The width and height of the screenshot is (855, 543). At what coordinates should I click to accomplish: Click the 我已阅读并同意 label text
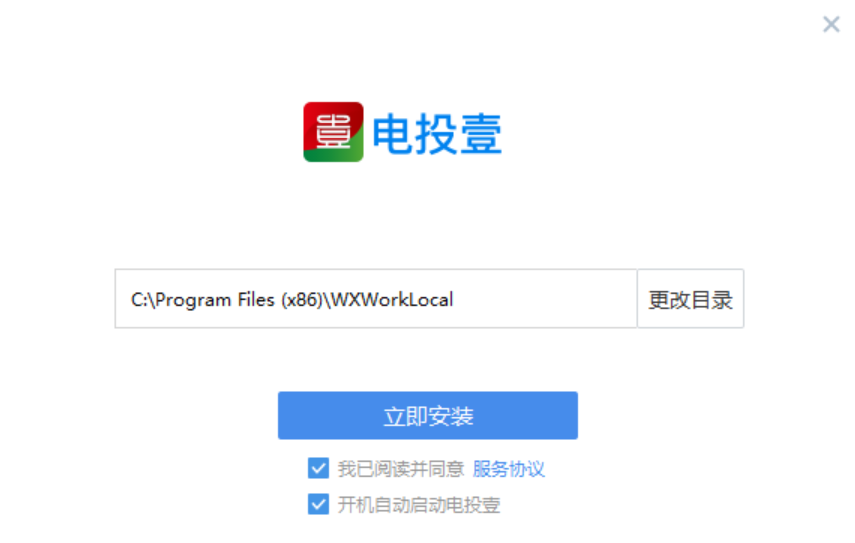point(400,469)
